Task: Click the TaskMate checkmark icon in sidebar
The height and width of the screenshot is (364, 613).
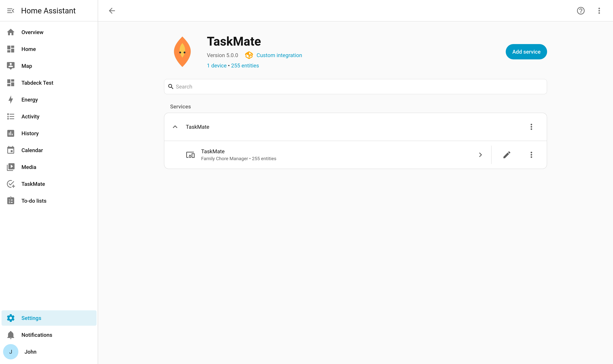Action: click(x=11, y=184)
